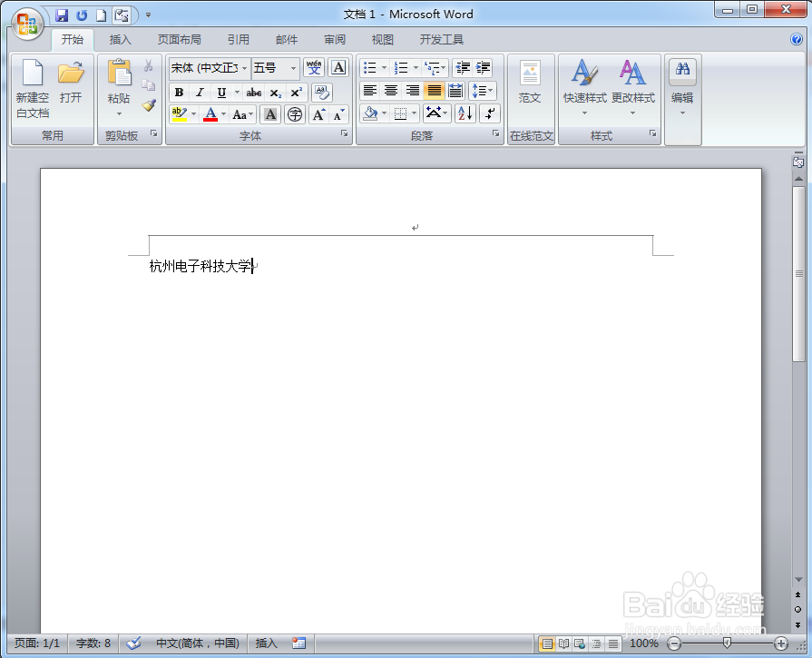Viewport: 812px width, 658px height.
Task: Grow font size with large A
Action: point(318,114)
